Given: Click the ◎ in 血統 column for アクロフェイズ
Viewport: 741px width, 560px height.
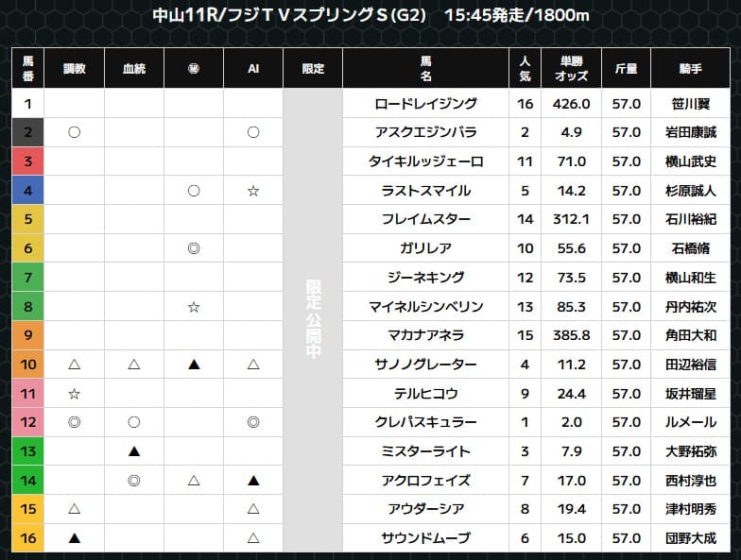Looking at the screenshot, I should point(134,481).
